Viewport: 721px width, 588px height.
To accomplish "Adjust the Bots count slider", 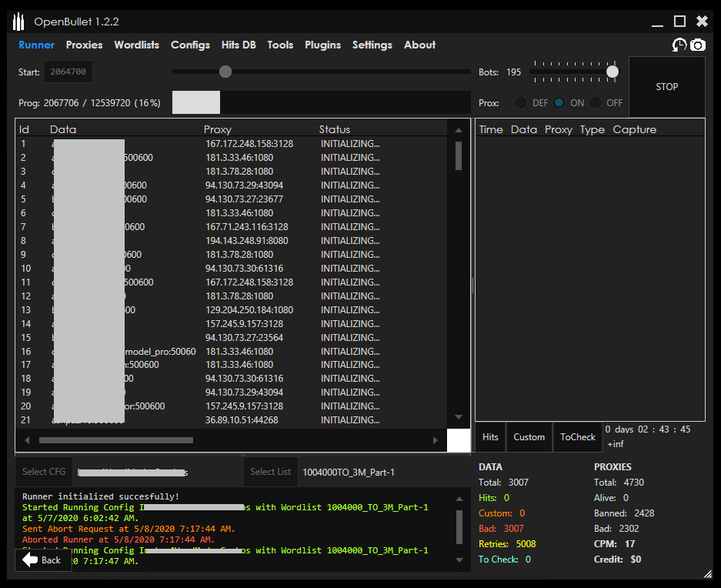I will (x=612, y=71).
